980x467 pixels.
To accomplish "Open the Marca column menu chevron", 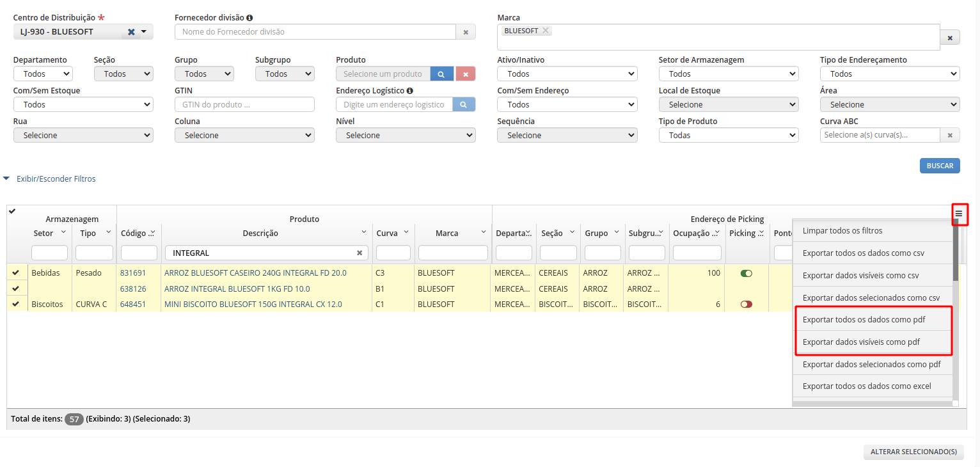I will pos(484,232).
